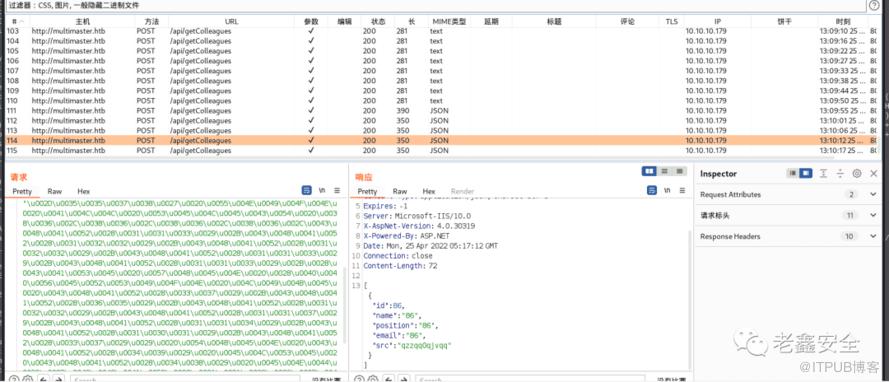Sort by URL column header
889x382 pixels.
click(x=231, y=22)
